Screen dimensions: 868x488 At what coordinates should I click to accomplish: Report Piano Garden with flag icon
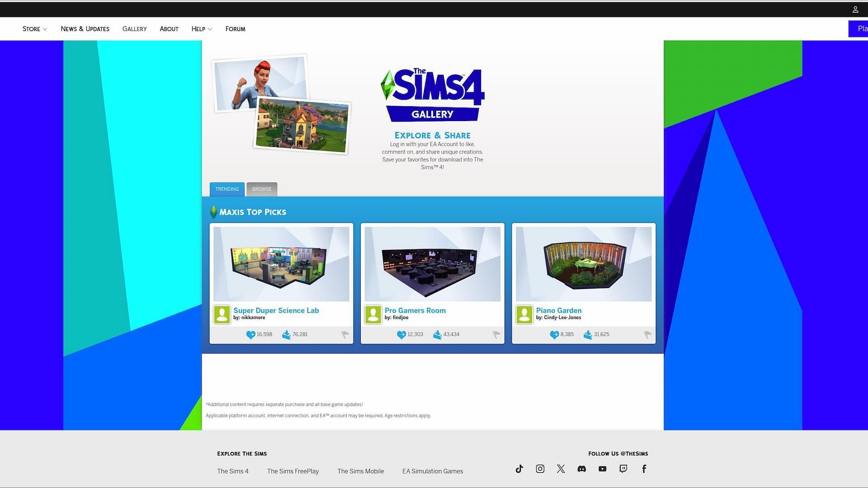647,335
